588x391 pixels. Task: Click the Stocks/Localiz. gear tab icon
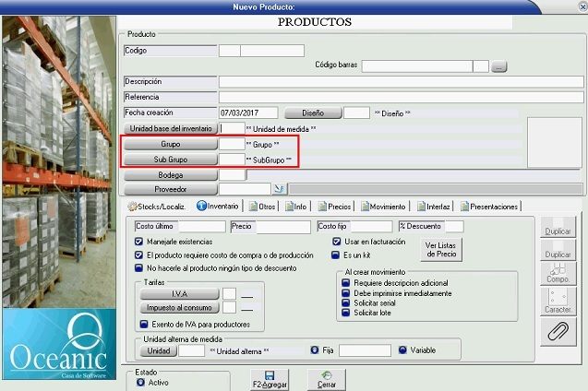click(132, 207)
